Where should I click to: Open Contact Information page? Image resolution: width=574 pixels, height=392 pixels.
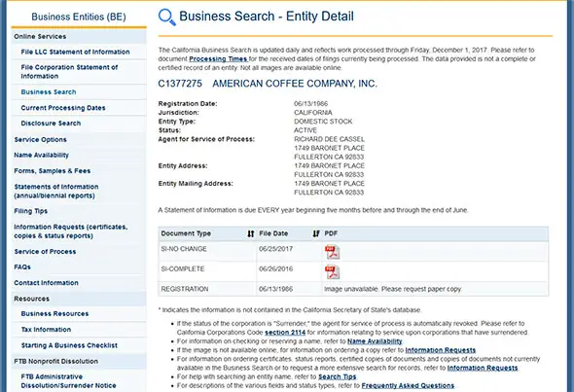point(46,283)
